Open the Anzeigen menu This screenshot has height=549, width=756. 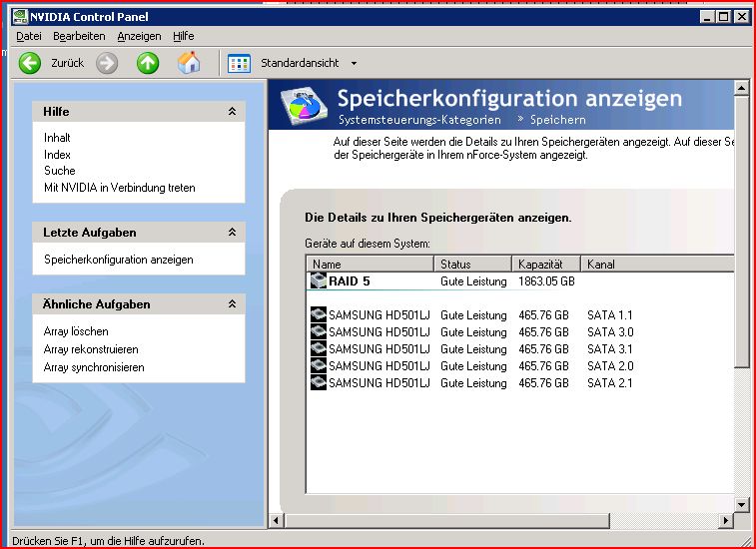(139, 36)
